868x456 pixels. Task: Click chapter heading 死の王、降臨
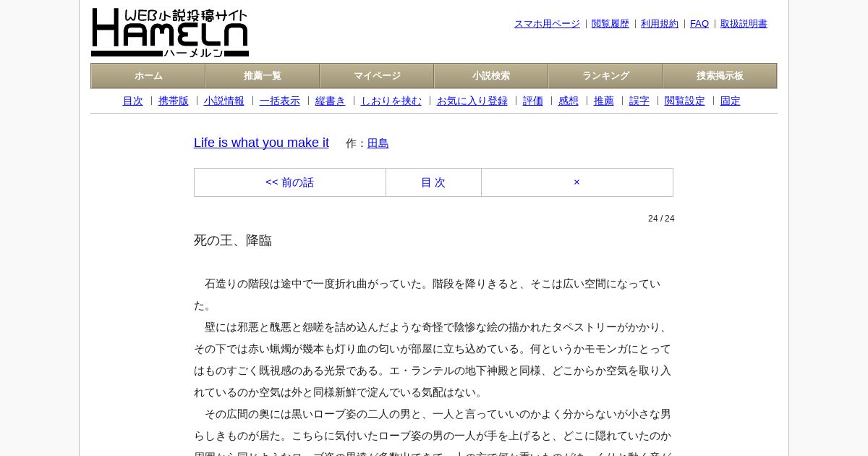click(233, 240)
